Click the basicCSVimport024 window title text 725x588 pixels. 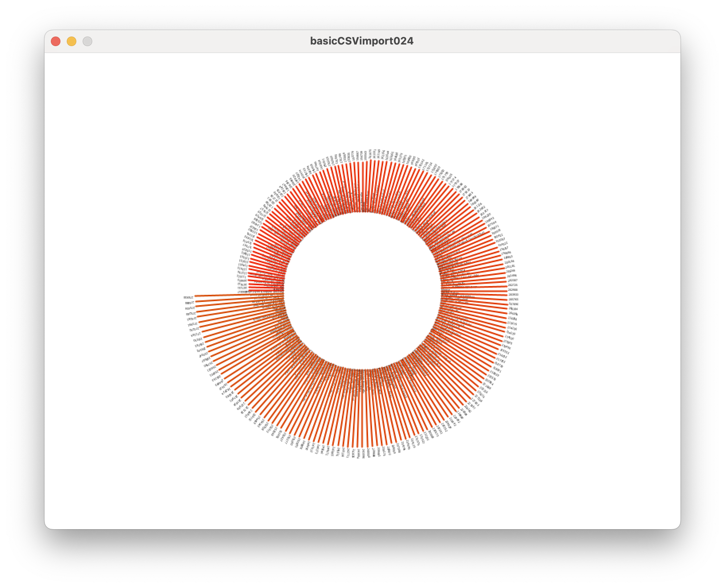point(362,41)
